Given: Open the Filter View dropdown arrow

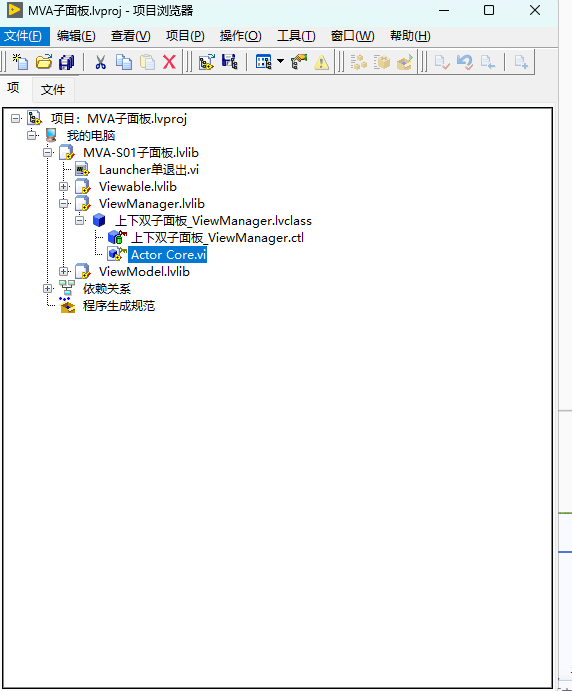Looking at the screenshot, I should click(281, 61).
